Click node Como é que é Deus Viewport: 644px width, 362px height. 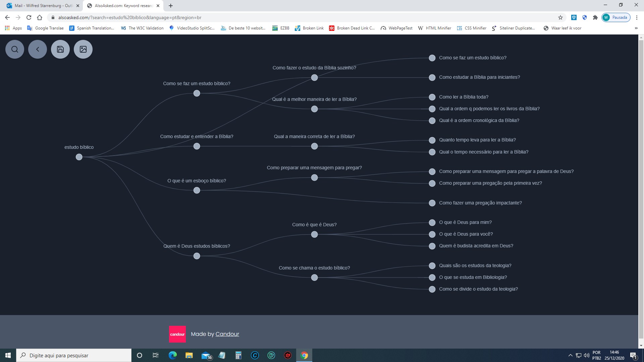(314, 235)
